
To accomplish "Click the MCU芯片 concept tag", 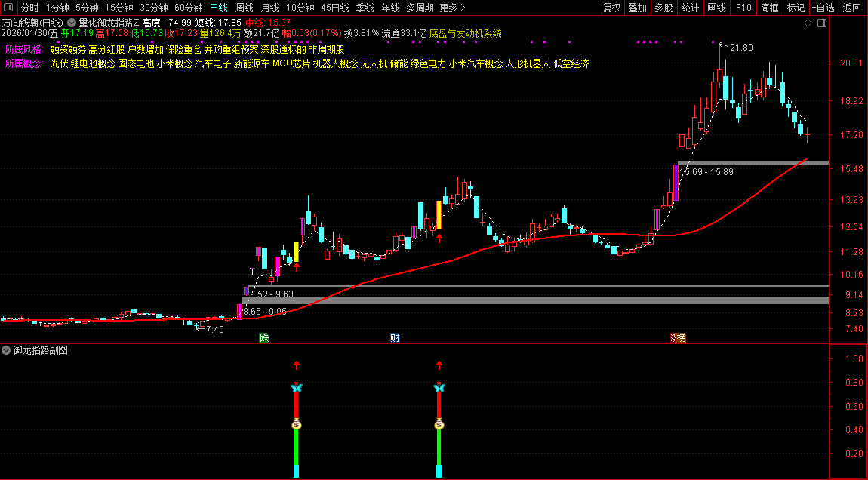I will pyautogui.click(x=291, y=63).
